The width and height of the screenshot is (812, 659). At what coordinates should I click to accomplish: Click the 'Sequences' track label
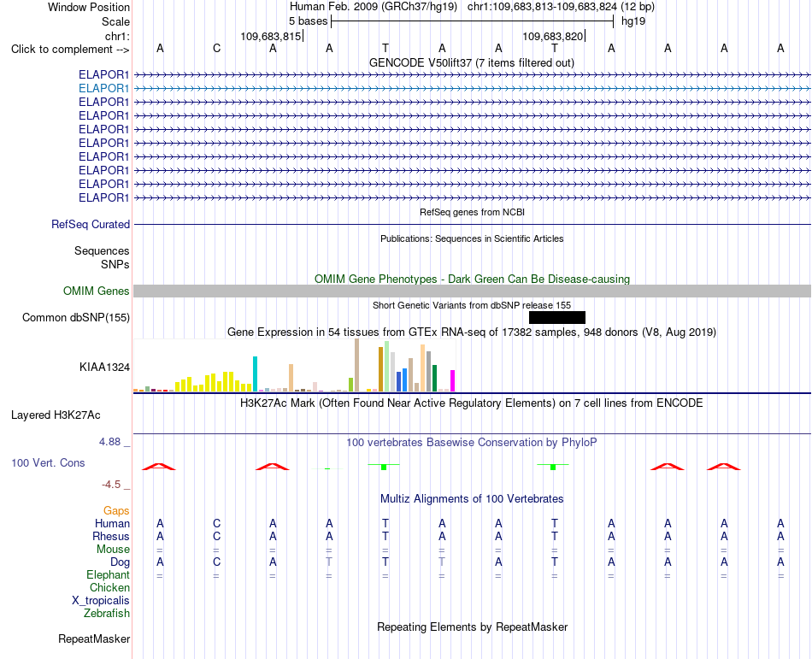point(102,251)
